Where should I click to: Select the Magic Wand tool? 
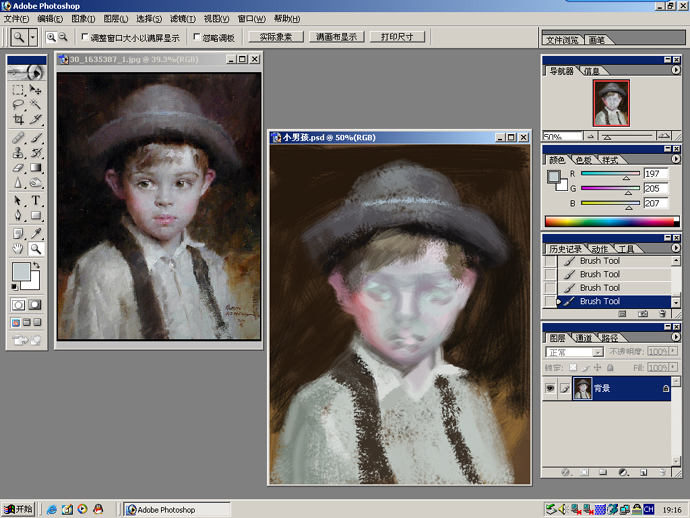click(35, 104)
